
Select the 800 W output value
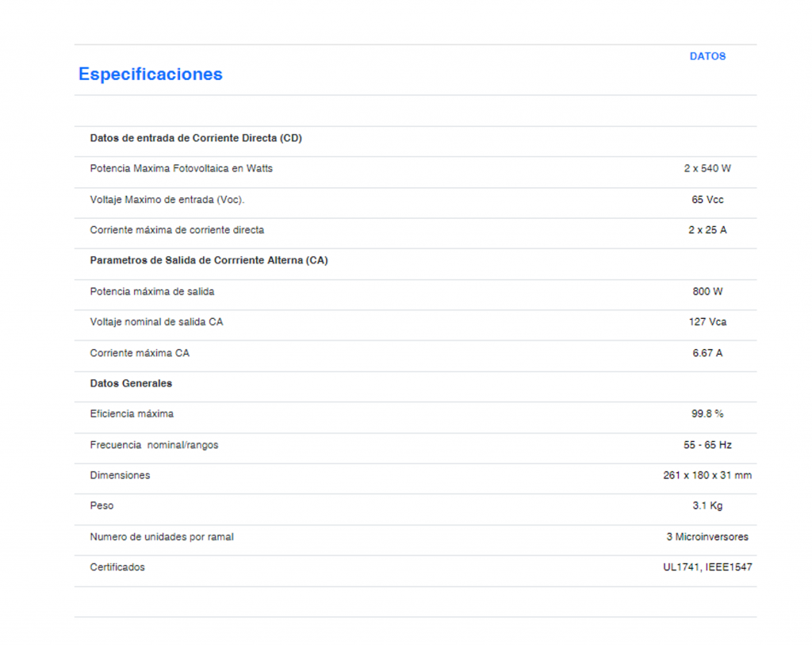707,292
